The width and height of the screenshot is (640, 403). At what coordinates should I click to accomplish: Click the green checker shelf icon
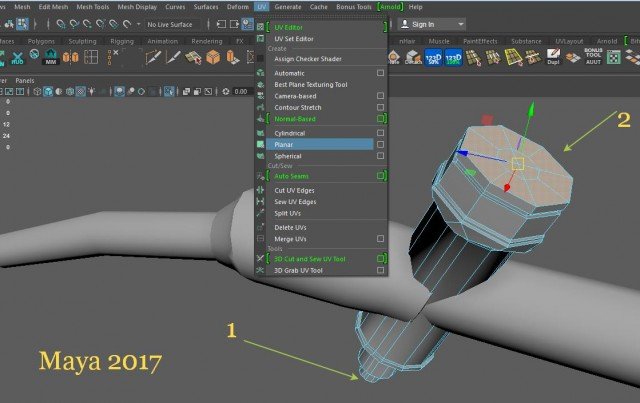click(613, 57)
